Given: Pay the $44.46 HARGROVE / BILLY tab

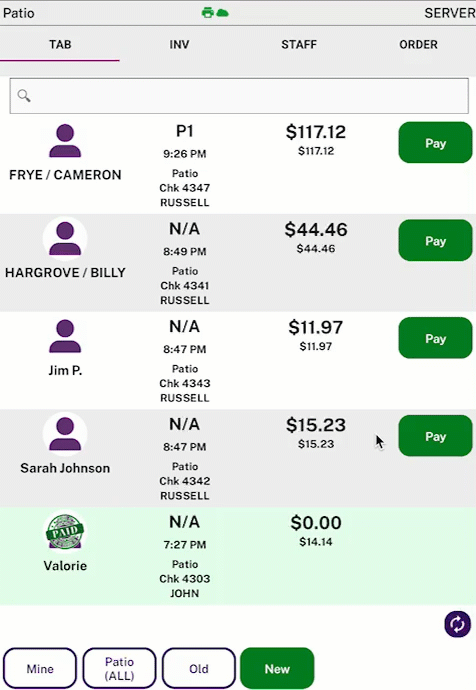Looking at the screenshot, I should (x=436, y=240).
